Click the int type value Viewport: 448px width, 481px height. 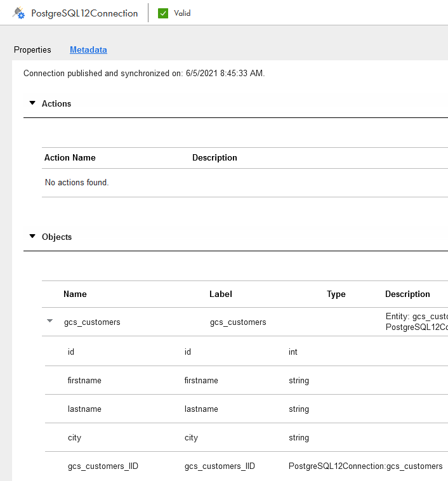point(293,352)
